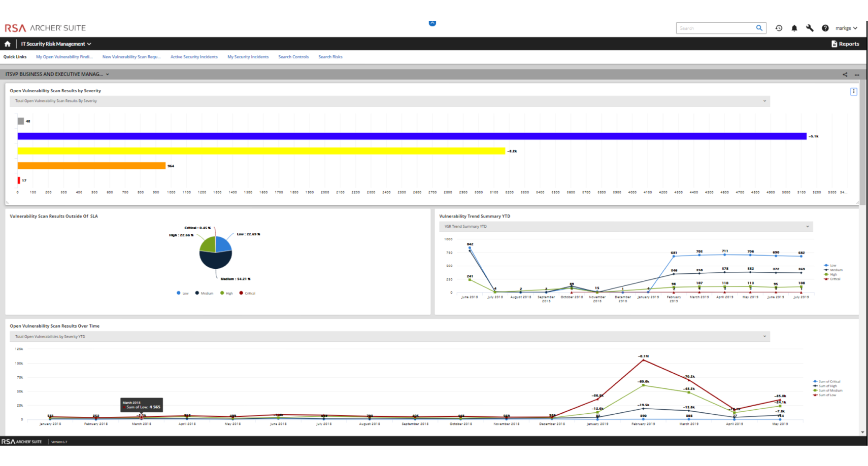Viewport: 868px width, 466px height.
Task: Open My Open Vulnerability Findings quick link
Action: [x=64, y=57]
